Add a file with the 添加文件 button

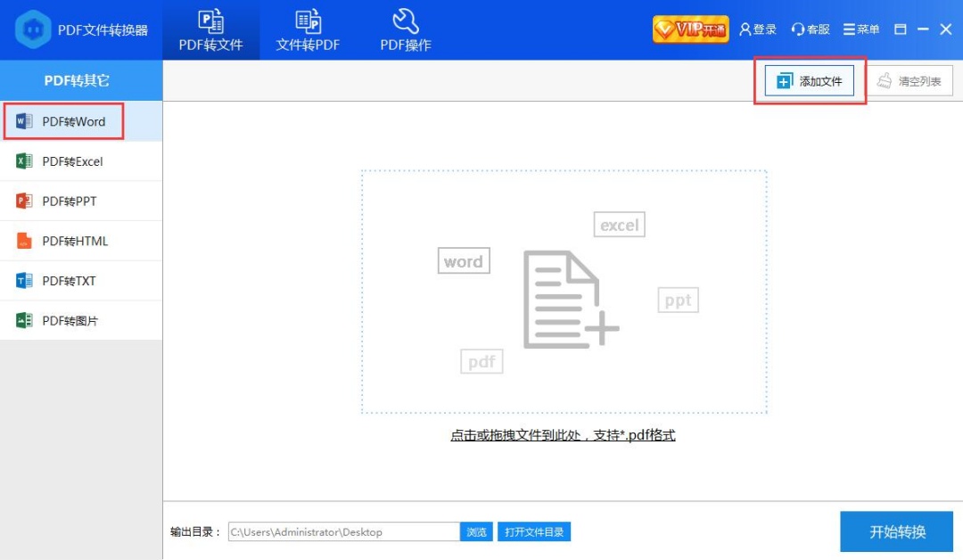click(x=810, y=81)
